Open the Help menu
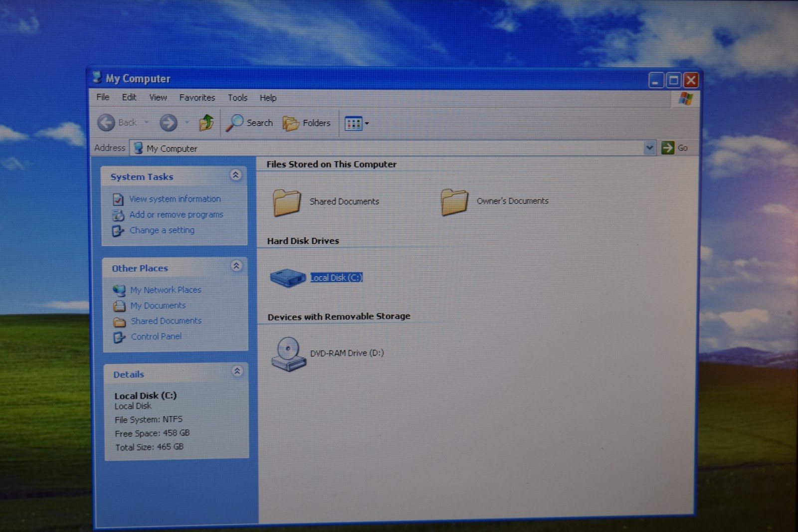Screen dimensions: 798x532 tap(268, 98)
